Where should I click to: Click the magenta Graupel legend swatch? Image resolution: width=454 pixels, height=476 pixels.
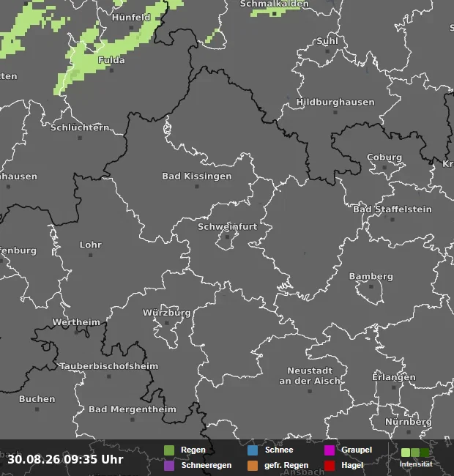tap(330, 450)
